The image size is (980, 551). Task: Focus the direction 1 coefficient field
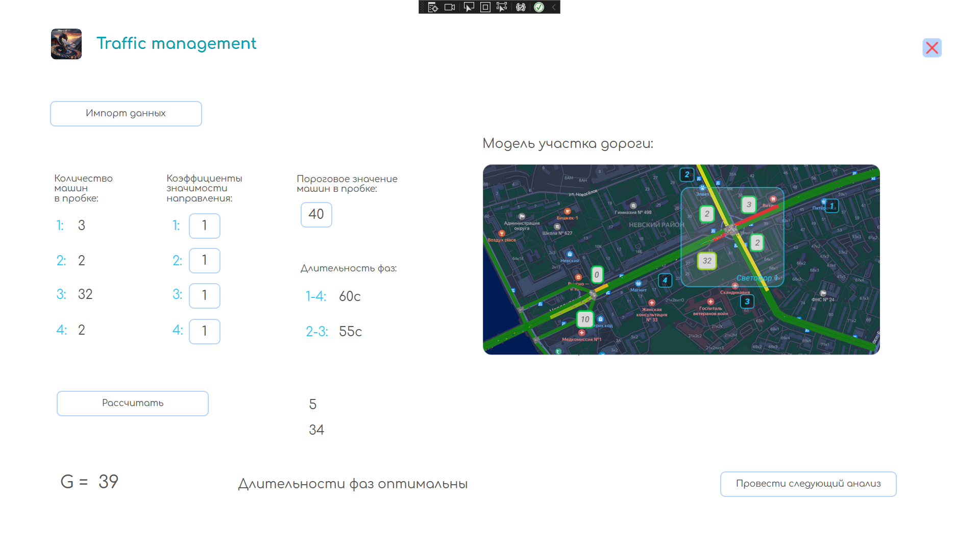pos(205,226)
